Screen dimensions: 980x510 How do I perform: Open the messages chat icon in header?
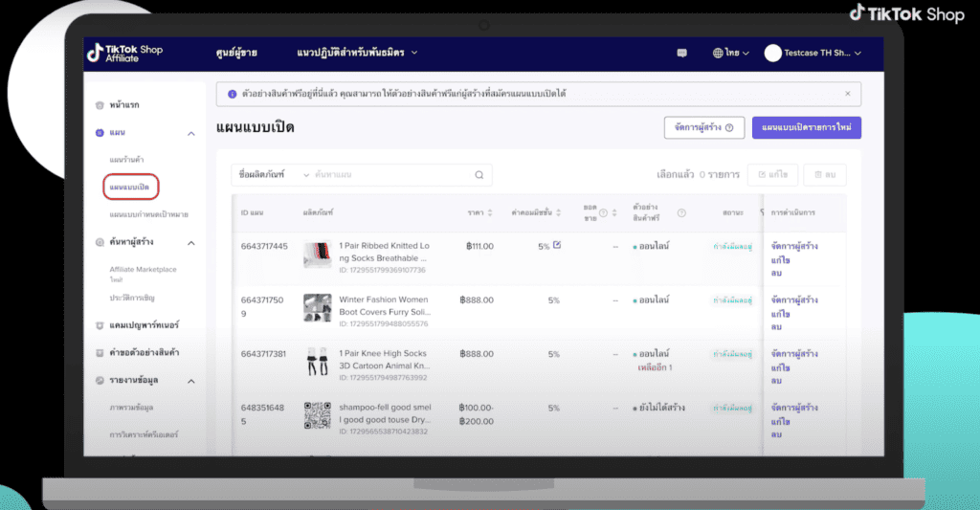click(x=681, y=54)
